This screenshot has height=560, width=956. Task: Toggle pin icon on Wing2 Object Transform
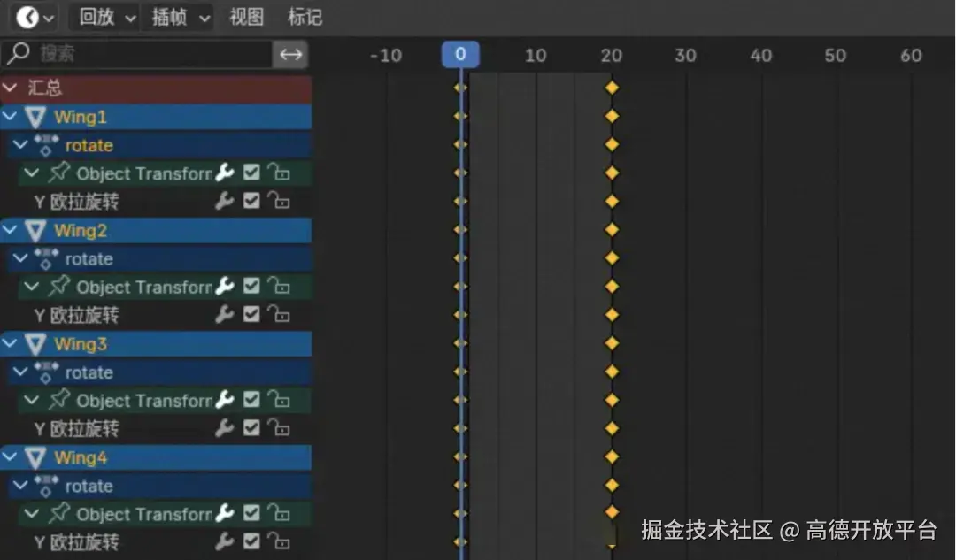point(58,286)
